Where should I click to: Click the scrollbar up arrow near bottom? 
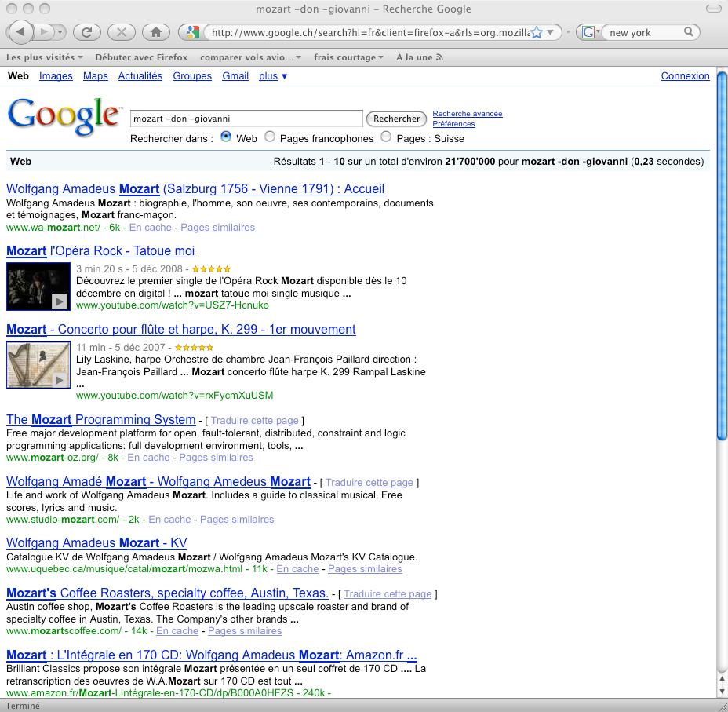722,678
